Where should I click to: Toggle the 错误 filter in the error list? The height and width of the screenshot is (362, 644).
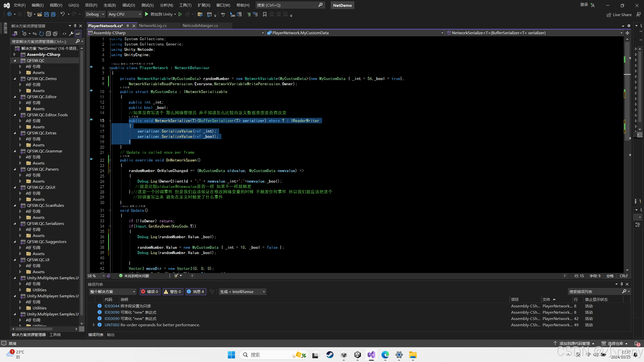[149, 292]
